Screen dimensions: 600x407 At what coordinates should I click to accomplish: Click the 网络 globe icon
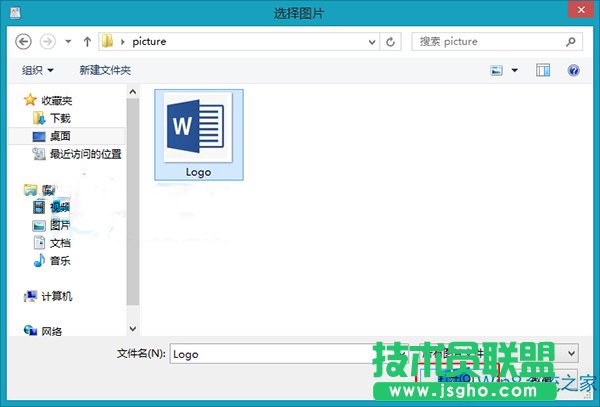click(x=31, y=330)
